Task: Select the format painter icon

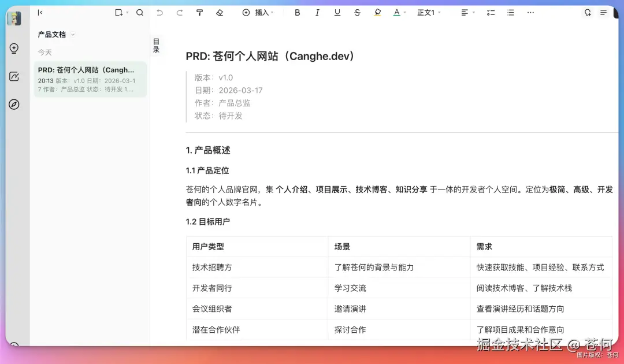Action: 199,12
